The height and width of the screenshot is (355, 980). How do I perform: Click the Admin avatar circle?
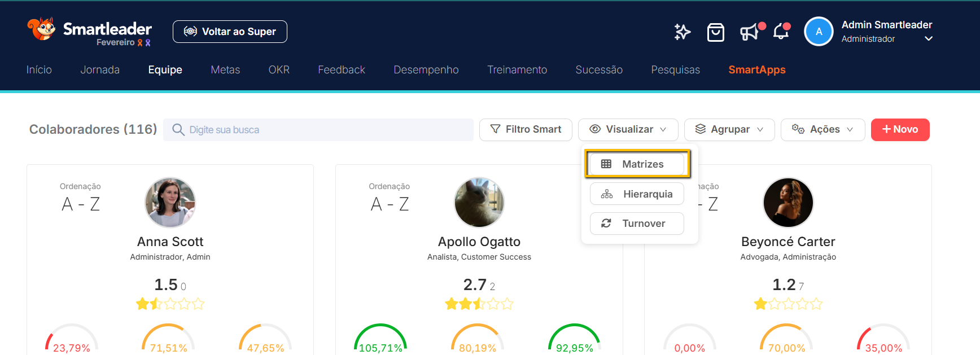tap(819, 32)
